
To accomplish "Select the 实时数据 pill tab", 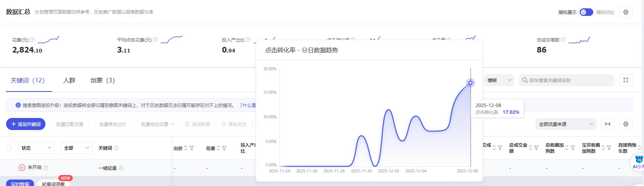I will click(20, 183).
